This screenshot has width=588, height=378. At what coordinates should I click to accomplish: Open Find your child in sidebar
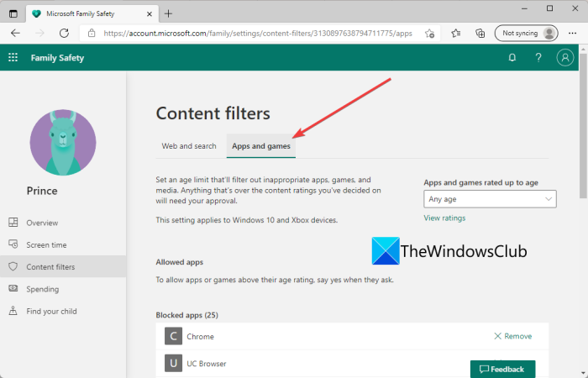[63, 311]
